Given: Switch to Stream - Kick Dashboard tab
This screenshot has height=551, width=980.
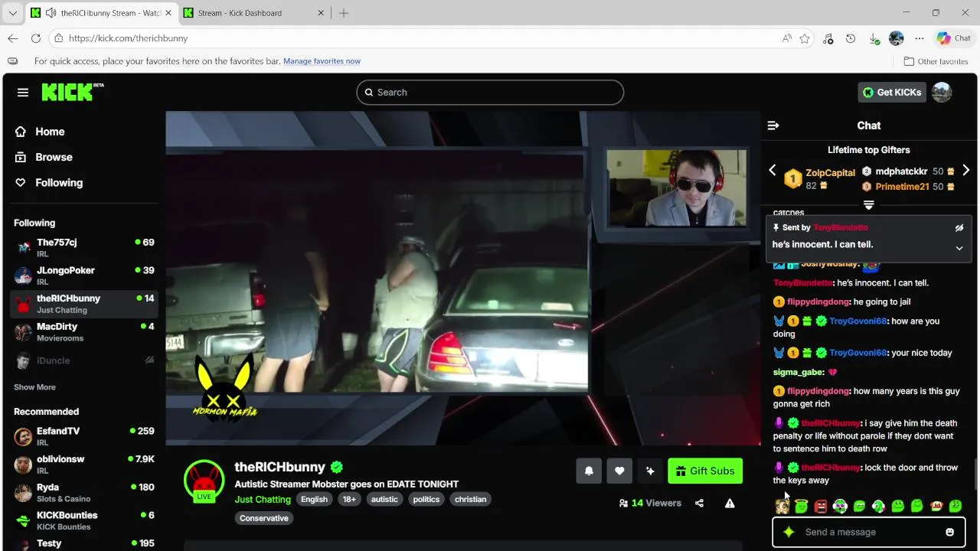Looking at the screenshot, I should pyautogui.click(x=254, y=13).
